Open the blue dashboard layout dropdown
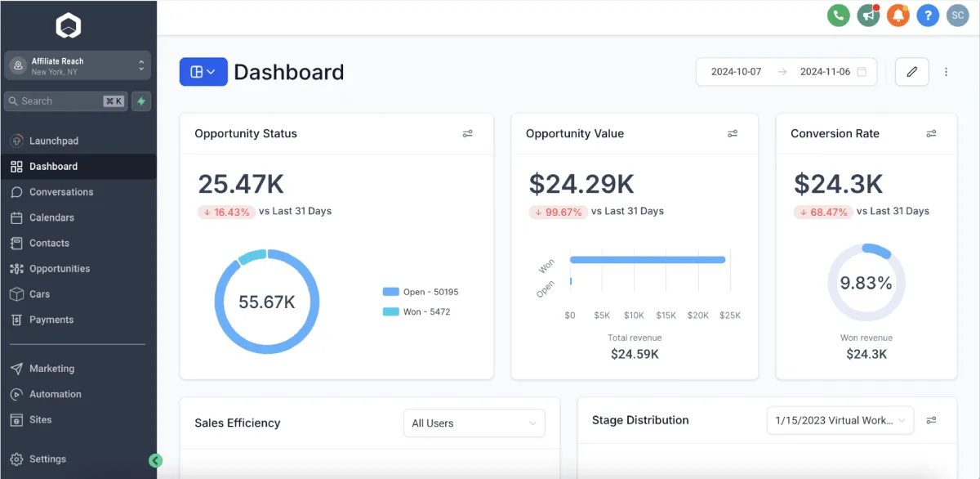This screenshot has height=479, width=980. coord(203,72)
